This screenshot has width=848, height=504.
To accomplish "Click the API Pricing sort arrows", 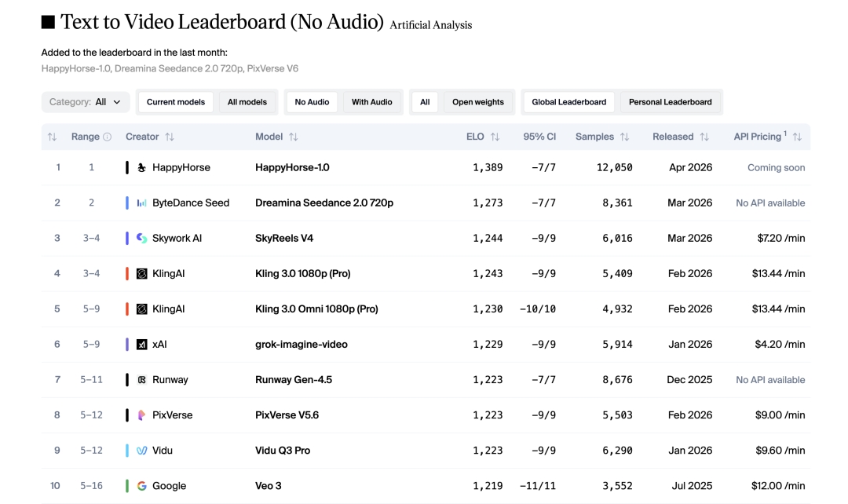I will point(797,137).
